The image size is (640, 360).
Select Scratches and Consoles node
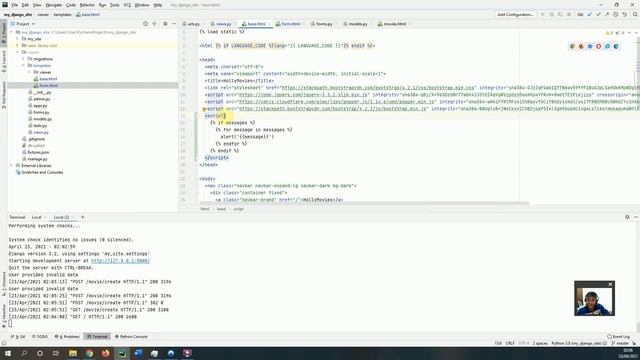39,172
